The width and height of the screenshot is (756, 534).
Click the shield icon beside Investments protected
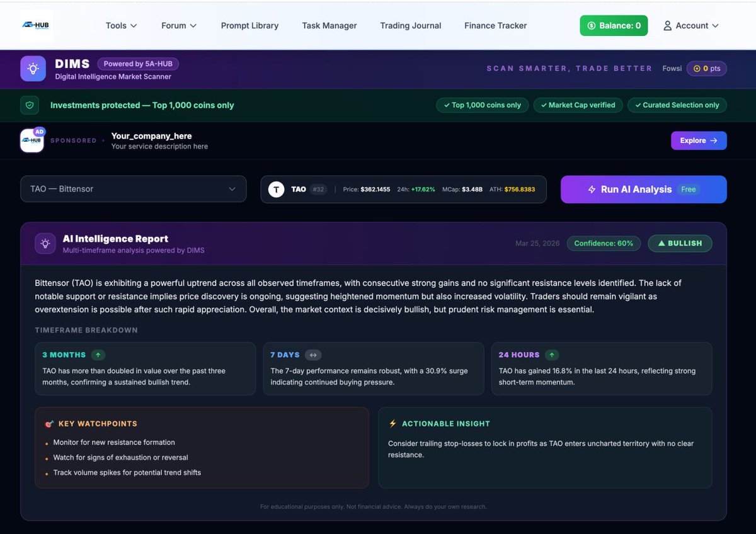pyautogui.click(x=30, y=105)
